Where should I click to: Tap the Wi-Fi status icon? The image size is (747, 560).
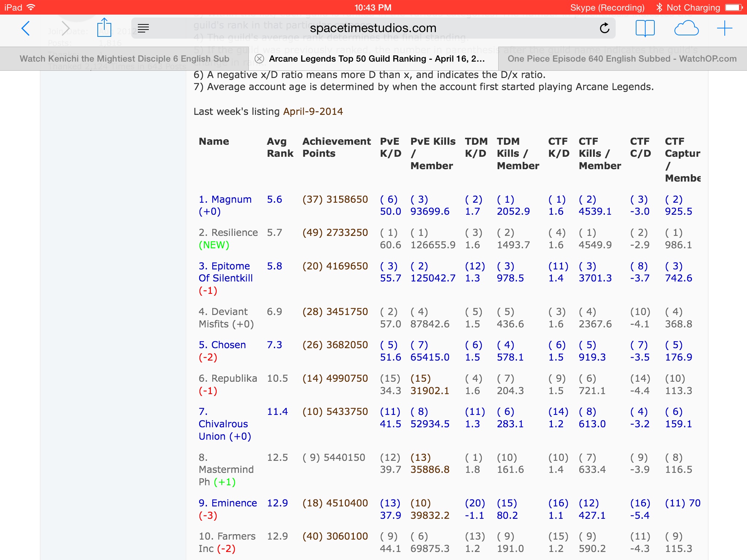pyautogui.click(x=31, y=7)
